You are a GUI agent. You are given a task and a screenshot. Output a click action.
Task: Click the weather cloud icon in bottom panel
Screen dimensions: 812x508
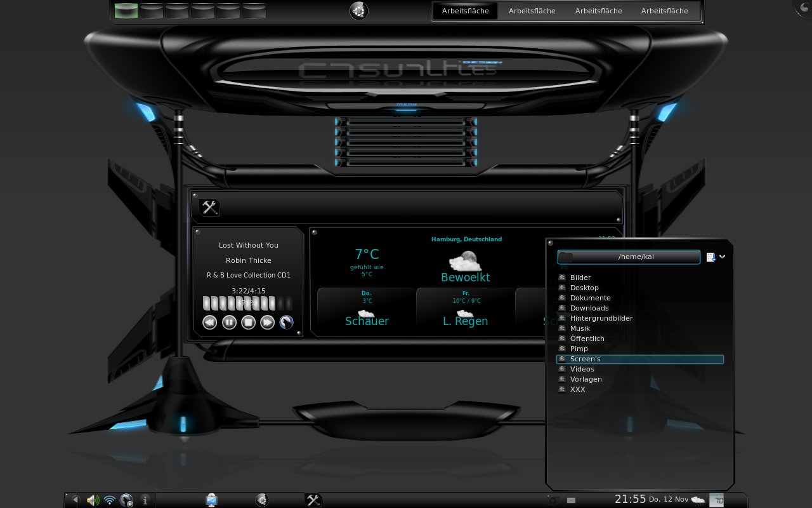click(698, 500)
